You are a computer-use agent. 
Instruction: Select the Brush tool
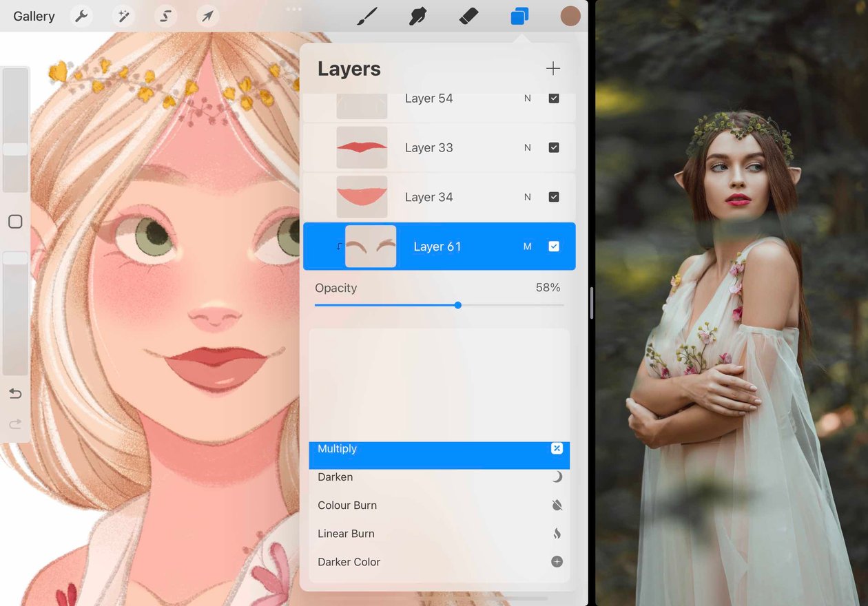pyautogui.click(x=367, y=16)
